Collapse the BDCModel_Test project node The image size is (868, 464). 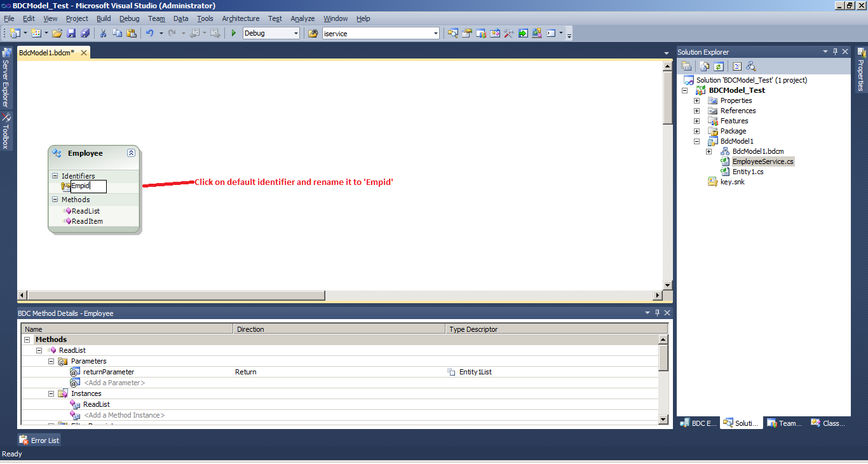point(685,90)
